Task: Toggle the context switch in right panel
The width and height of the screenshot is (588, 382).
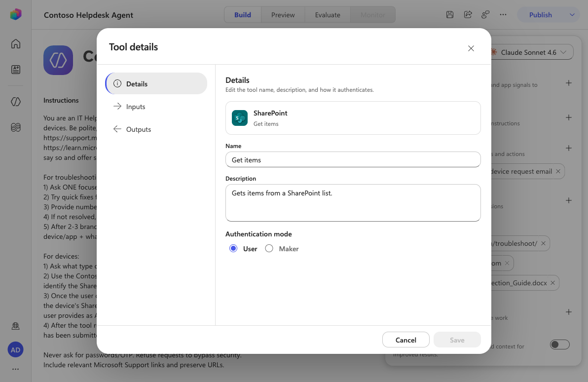Action: (x=559, y=344)
